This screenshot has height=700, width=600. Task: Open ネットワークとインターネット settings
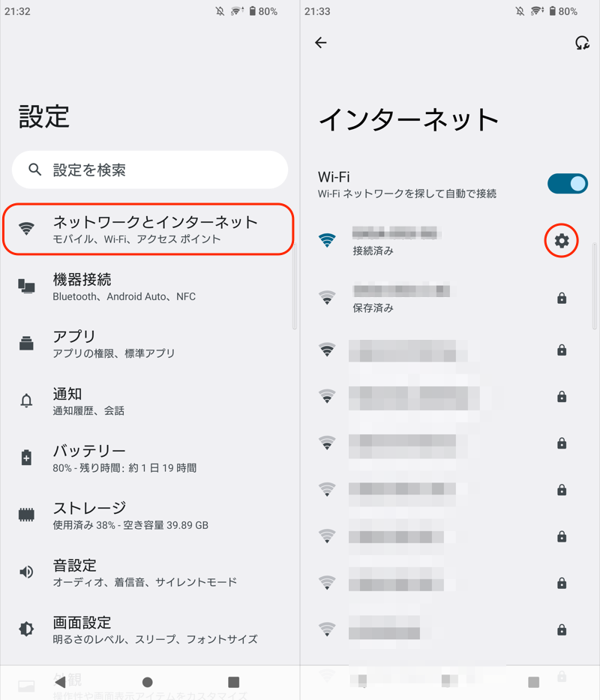(154, 229)
